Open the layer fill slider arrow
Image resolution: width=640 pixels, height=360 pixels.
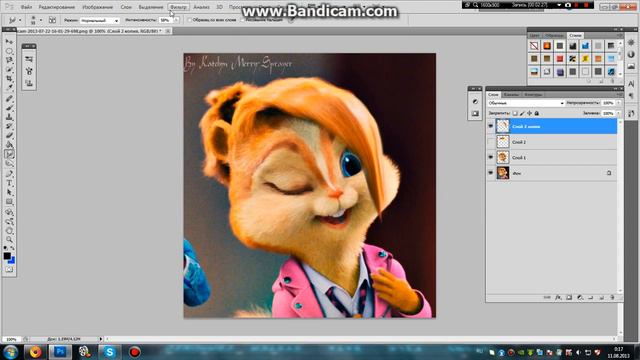point(619,113)
